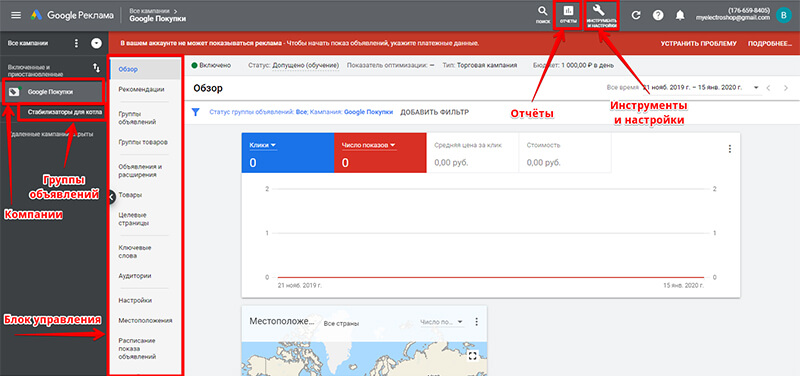Click Тип: Торговая кампания text

pyautogui.click(x=480, y=65)
